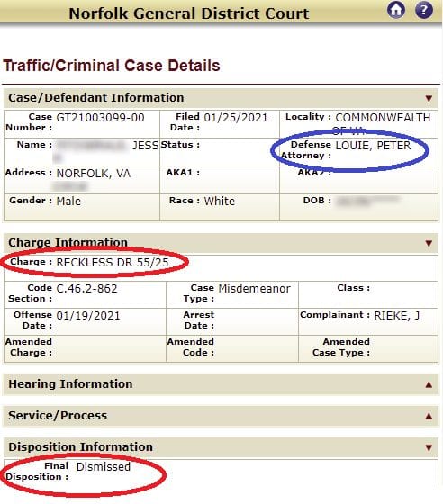This screenshot has width=443, height=504.
Task: Click the Disposition Information header title
Action: 80,447
